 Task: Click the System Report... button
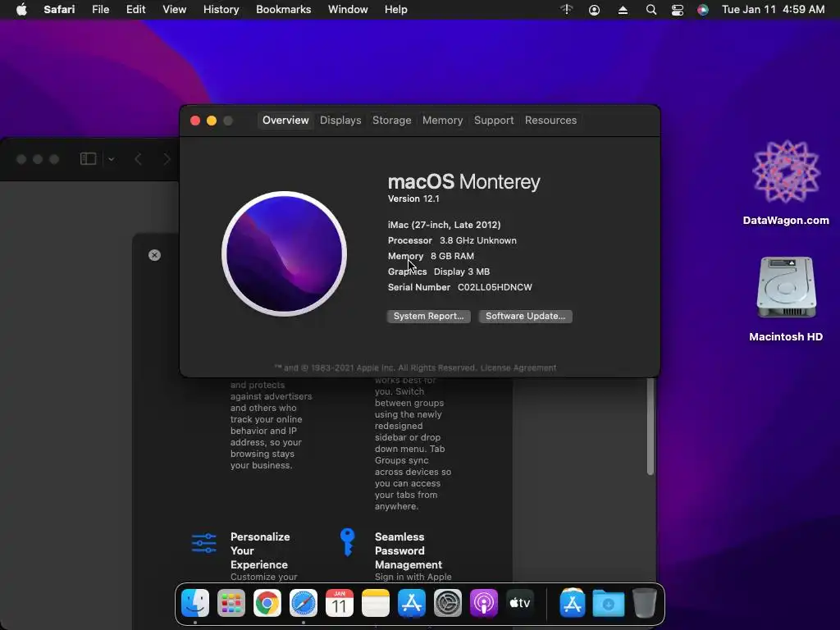tap(428, 316)
